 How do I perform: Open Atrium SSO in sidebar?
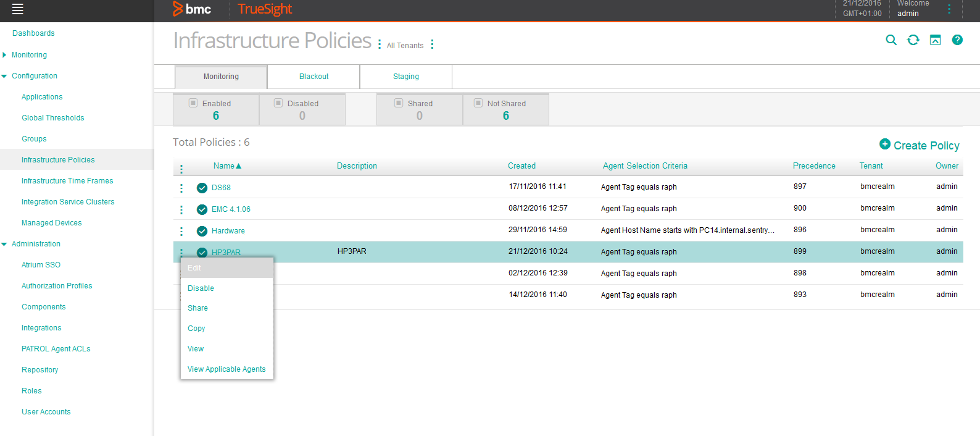click(41, 265)
